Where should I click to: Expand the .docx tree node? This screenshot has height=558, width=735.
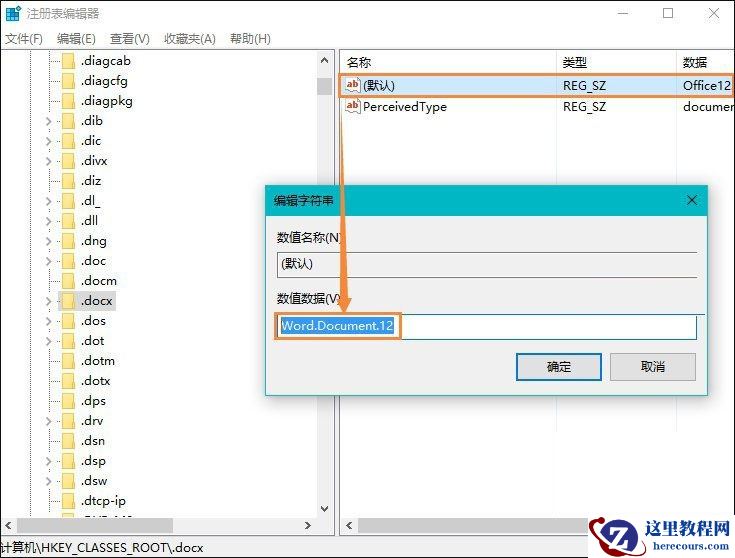coord(48,301)
